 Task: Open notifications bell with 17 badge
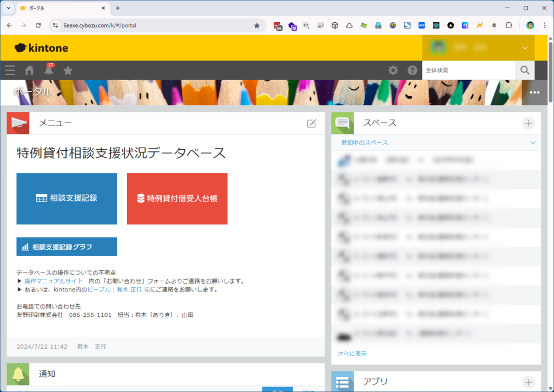point(49,70)
